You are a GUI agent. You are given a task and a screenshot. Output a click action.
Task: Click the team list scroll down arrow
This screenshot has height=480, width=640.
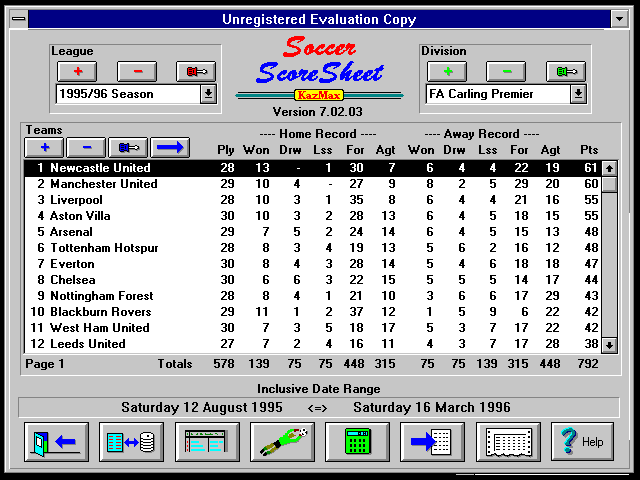click(609, 344)
